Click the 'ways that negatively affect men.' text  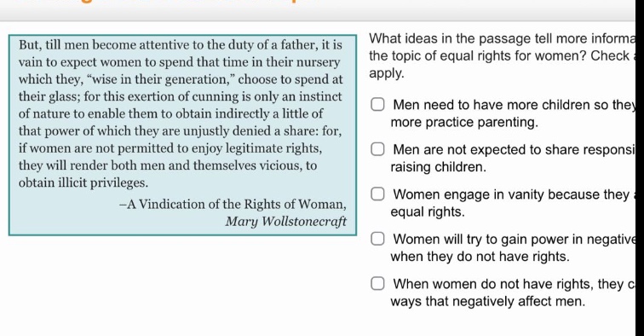pos(487,301)
